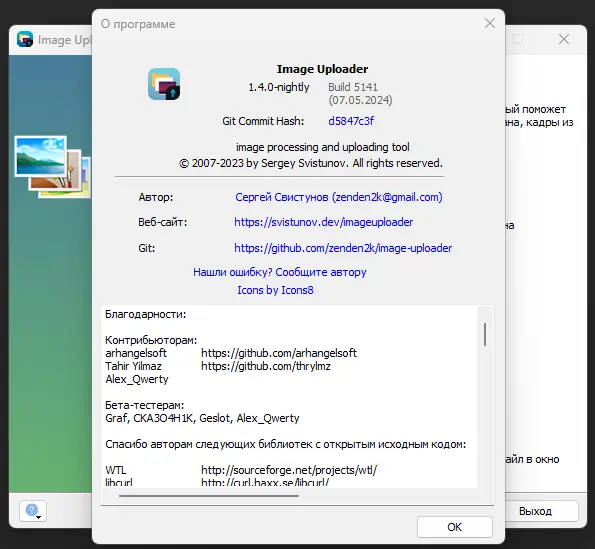Open the help question-mark dropdown button
The width and height of the screenshot is (595, 549).
pyautogui.click(x=33, y=511)
